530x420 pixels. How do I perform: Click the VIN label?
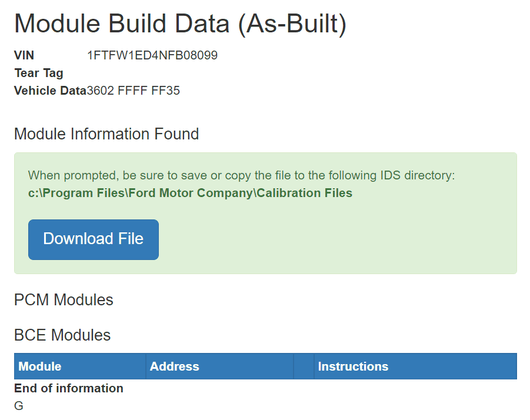pos(24,55)
